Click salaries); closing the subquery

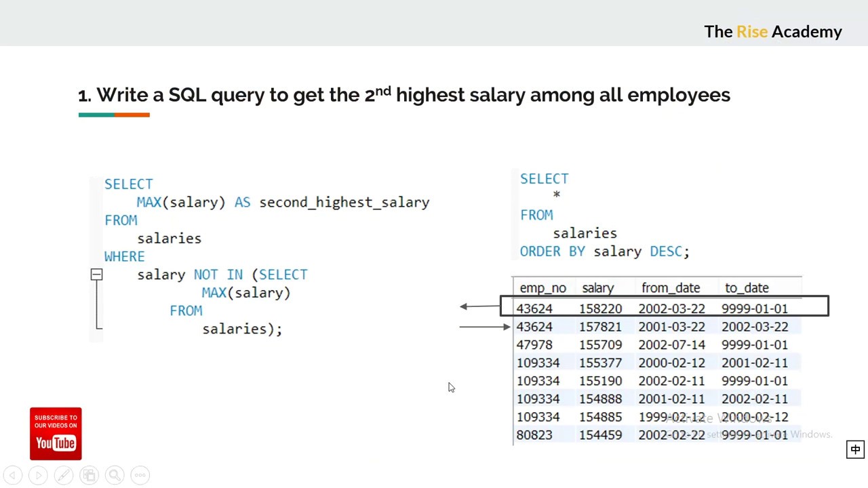[242, 329]
